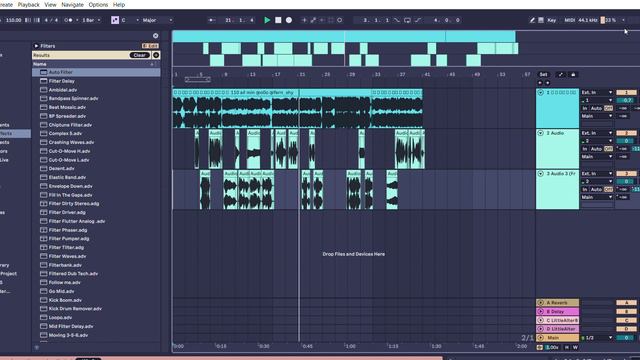The width and height of the screenshot is (640, 360).
Task: Toggle the Scale Mode icon
Action: (115, 20)
